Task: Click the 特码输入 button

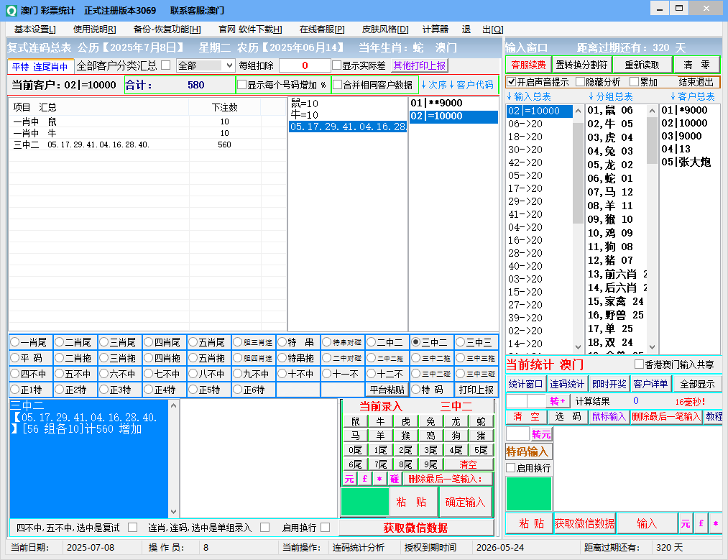Action: tap(527, 451)
